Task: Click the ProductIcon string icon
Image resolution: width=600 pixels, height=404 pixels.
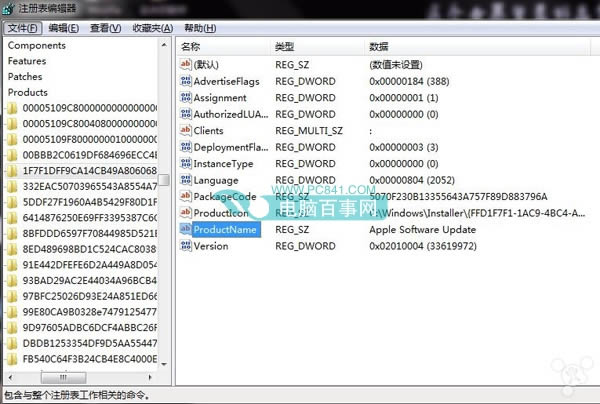Action: (x=186, y=212)
